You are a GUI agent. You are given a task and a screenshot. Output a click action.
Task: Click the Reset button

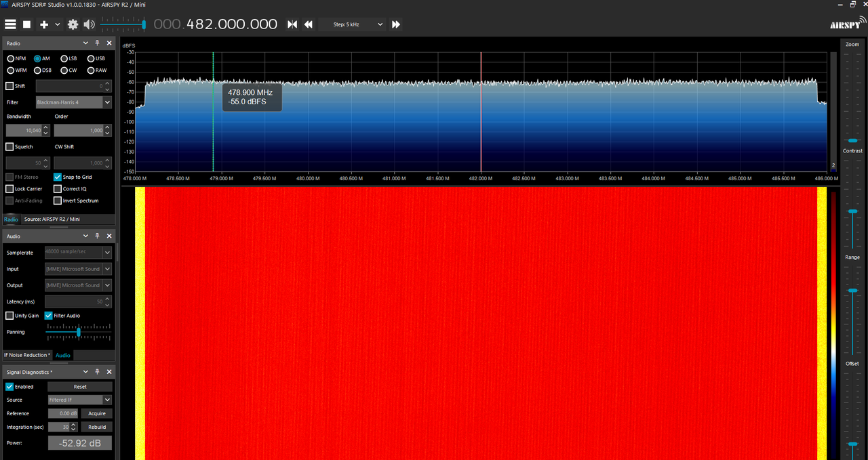coord(80,387)
